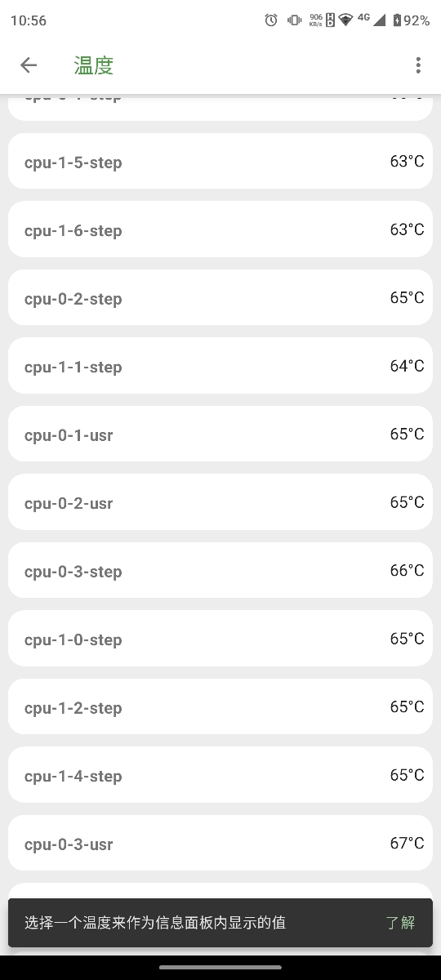Choose the cpu-1-1-step sensor row
The image size is (441, 980).
tap(220, 367)
